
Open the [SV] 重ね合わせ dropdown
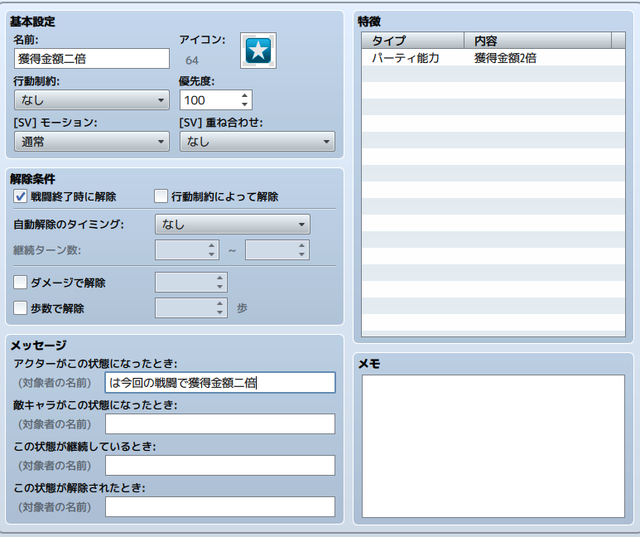pyautogui.click(x=257, y=142)
